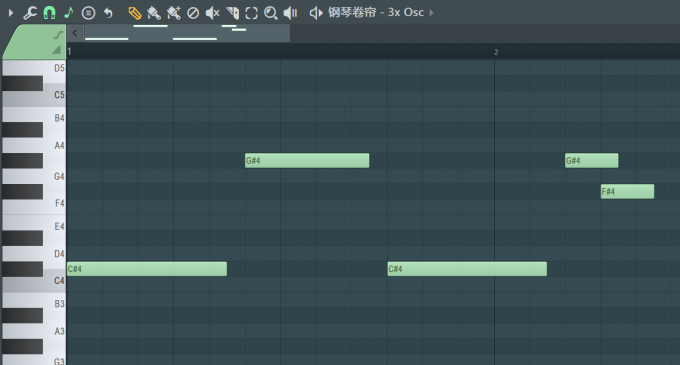The image size is (680, 365).
Task: Click the back chevron beside the minimap
Action: 75,33
